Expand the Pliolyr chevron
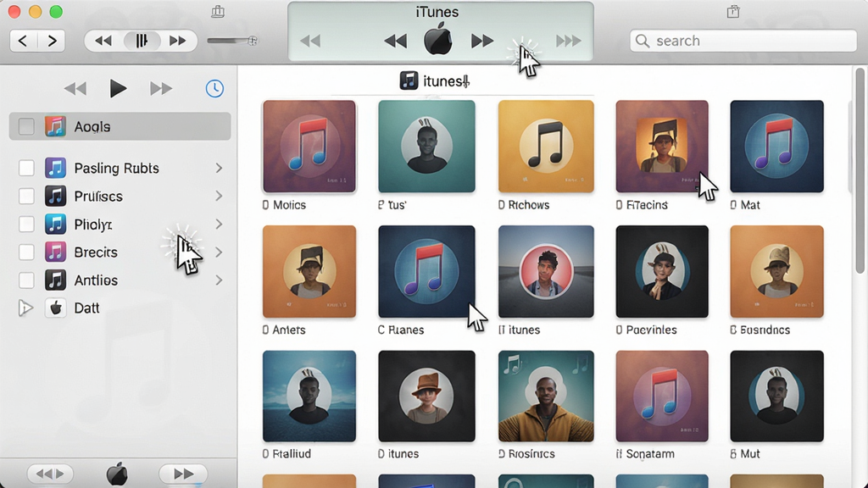This screenshot has width=868, height=488. coord(219,224)
